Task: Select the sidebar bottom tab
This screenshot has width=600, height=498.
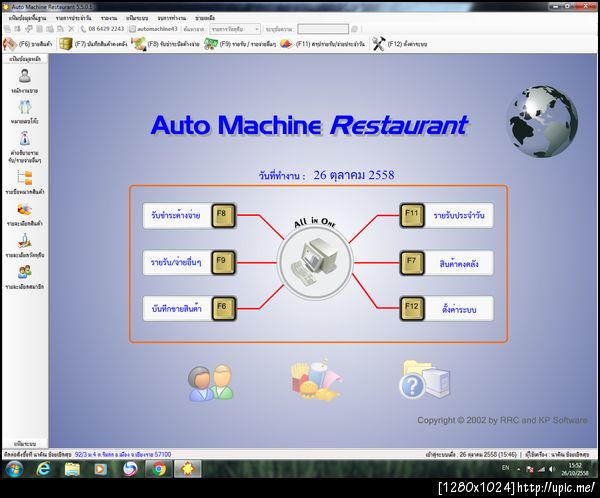Action: (x=25, y=444)
